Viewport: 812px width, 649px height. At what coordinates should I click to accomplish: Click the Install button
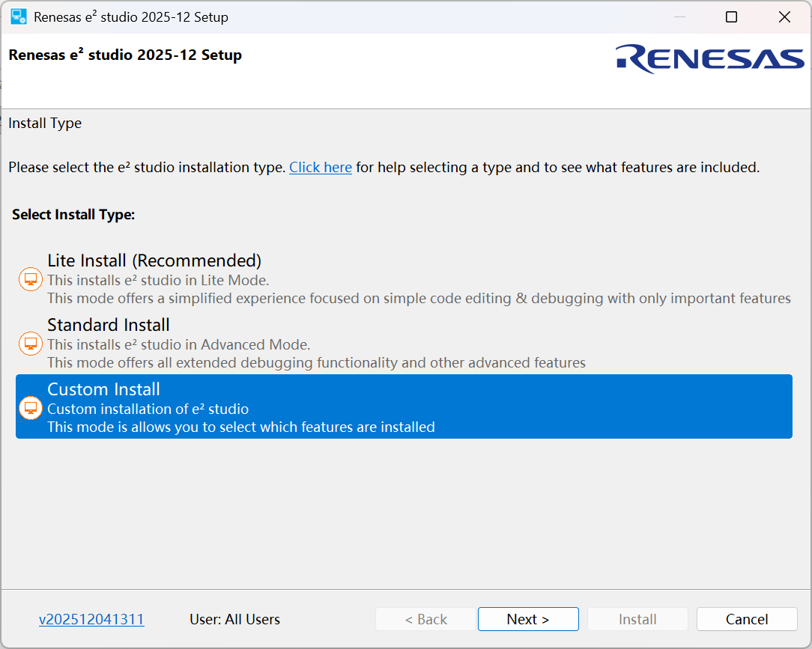click(x=637, y=619)
